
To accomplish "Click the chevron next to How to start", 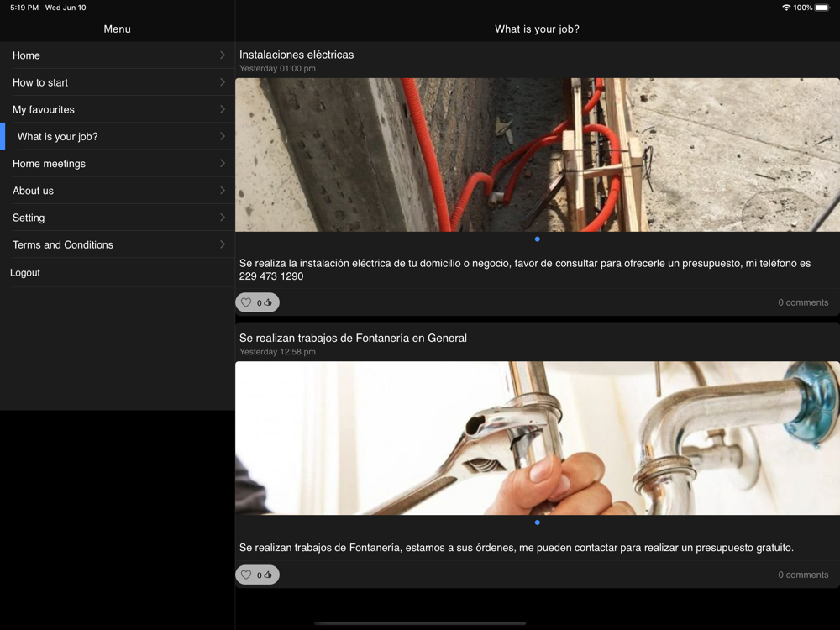I will tap(223, 82).
